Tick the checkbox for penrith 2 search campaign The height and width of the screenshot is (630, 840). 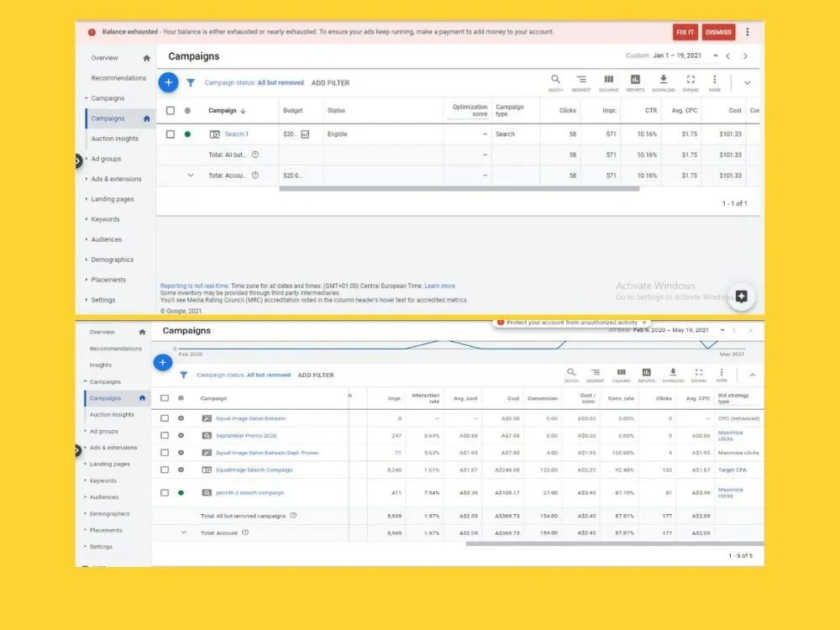(165, 493)
